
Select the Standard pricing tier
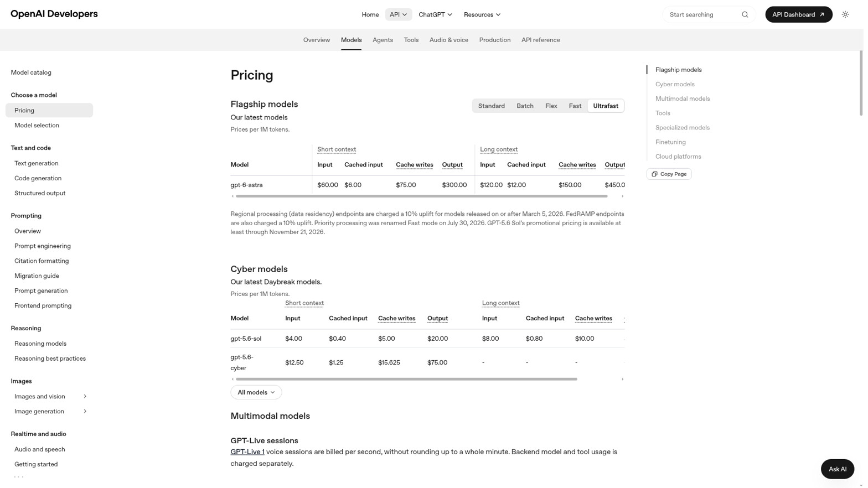pyautogui.click(x=491, y=106)
